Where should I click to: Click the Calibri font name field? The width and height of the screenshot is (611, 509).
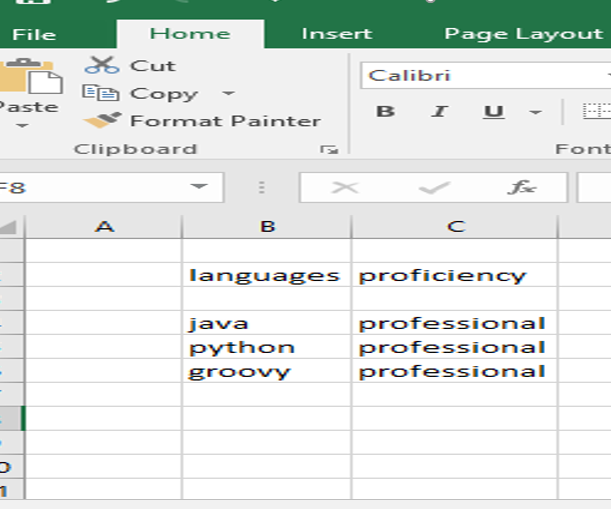click(x=485, y=75)
